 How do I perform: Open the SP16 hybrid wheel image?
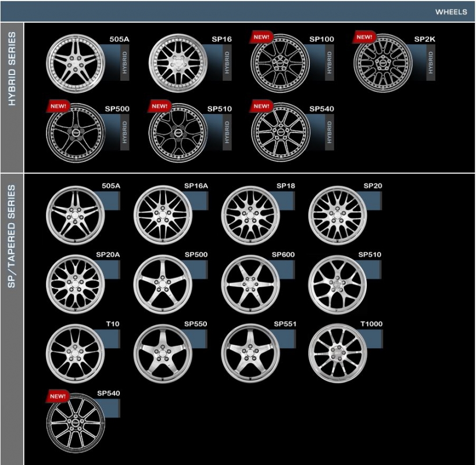pos(178,63)
